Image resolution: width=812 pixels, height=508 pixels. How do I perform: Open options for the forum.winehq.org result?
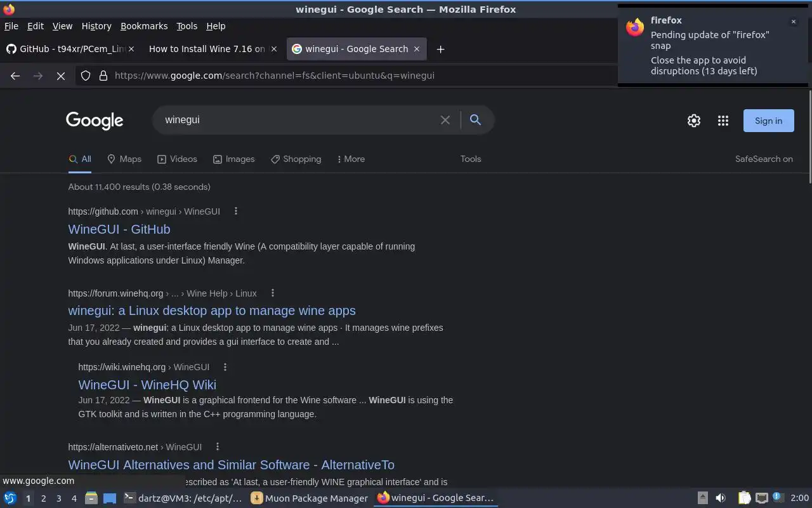[273, 293]
